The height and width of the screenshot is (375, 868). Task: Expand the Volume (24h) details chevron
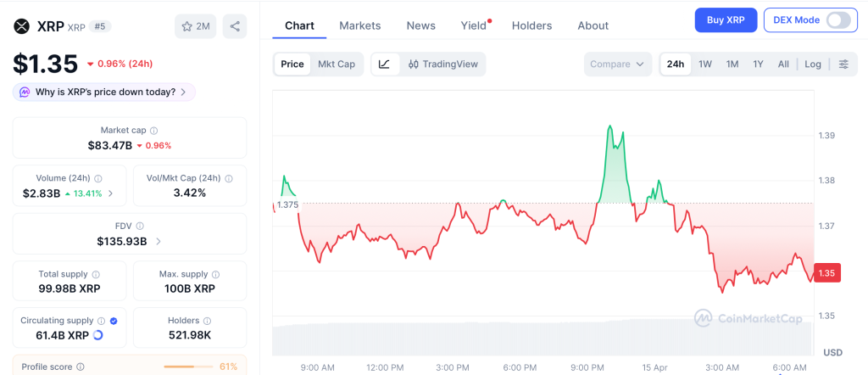[111, 193]
